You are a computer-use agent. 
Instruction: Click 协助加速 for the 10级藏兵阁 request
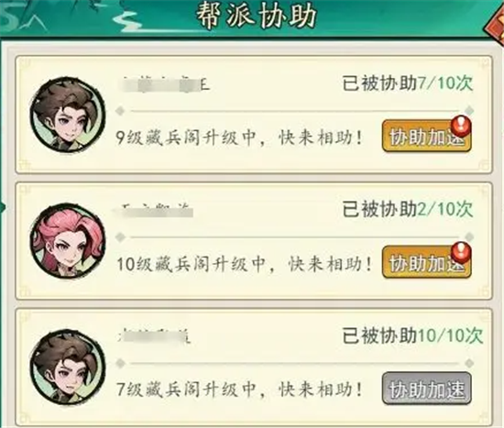426,262
